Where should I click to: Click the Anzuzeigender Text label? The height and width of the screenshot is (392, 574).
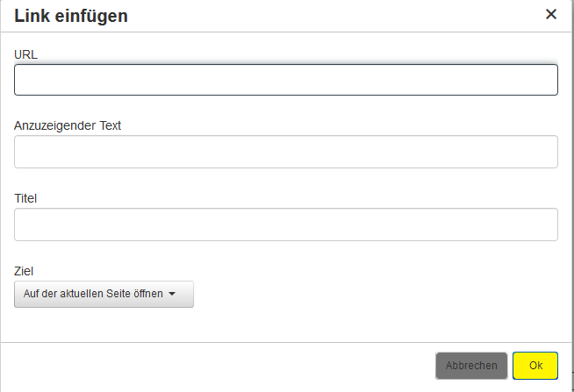[x=68, y=125]
